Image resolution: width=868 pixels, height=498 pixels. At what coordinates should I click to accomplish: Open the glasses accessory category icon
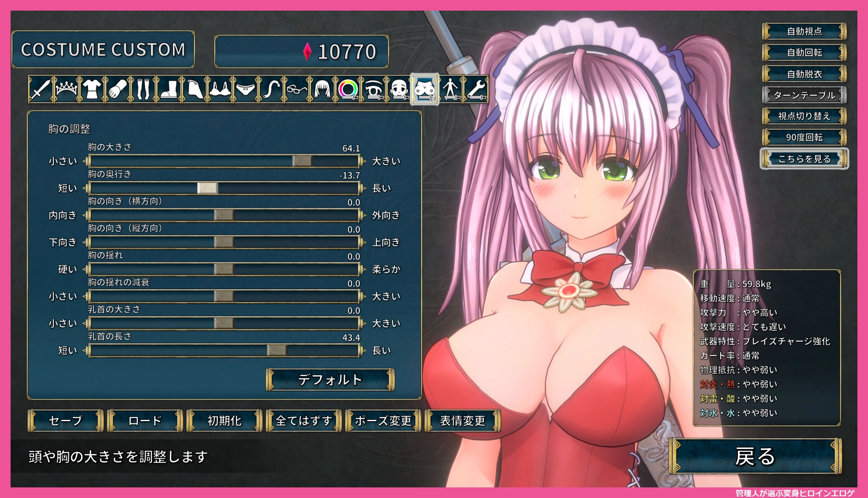[296, 89]
